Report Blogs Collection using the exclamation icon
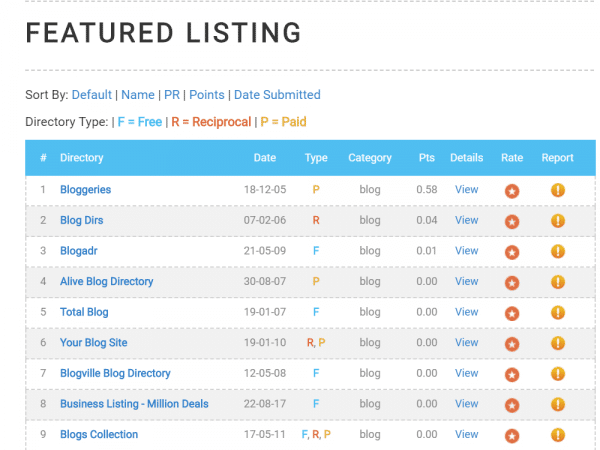This screenshot has height=450, width=600. (x=558, y=435)
